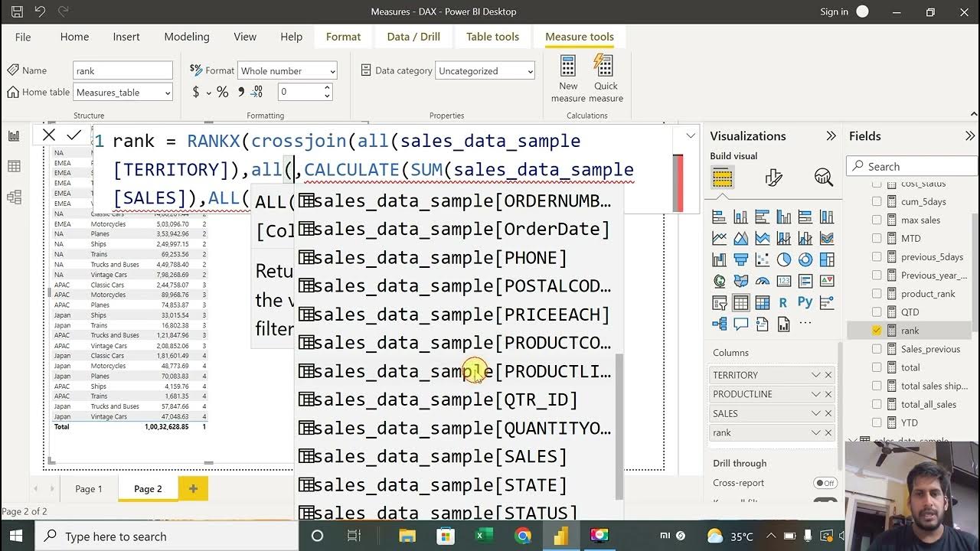Image resolution: width=980 pixels, height=551 pixels.
Task: Select the Stacked bar chart visual
Action: click(719, 217)
